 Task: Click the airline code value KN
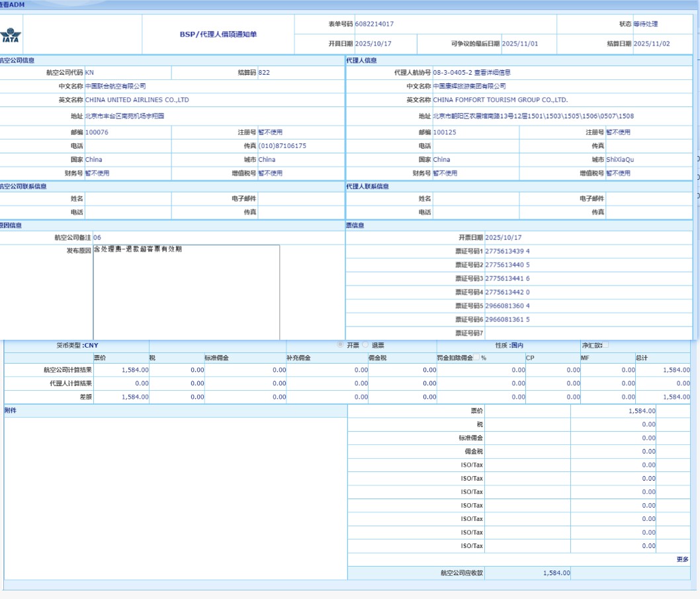[89, 73]
